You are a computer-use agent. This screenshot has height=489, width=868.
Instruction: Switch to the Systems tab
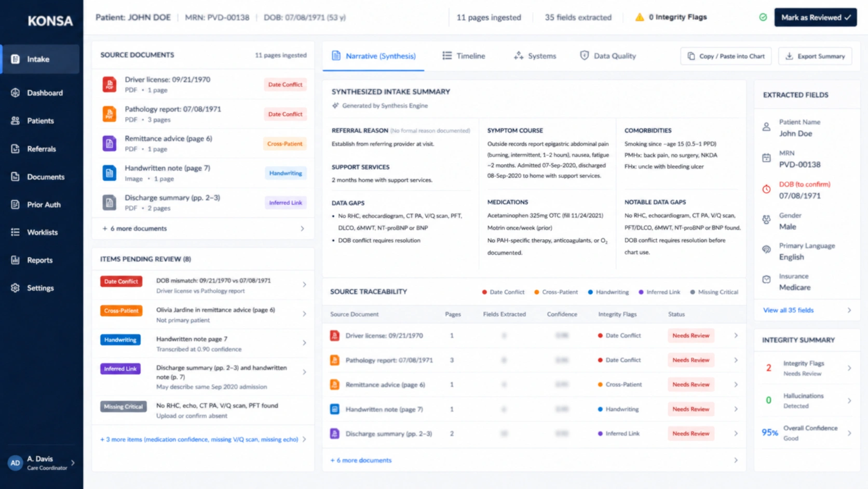tap(535, 56)
